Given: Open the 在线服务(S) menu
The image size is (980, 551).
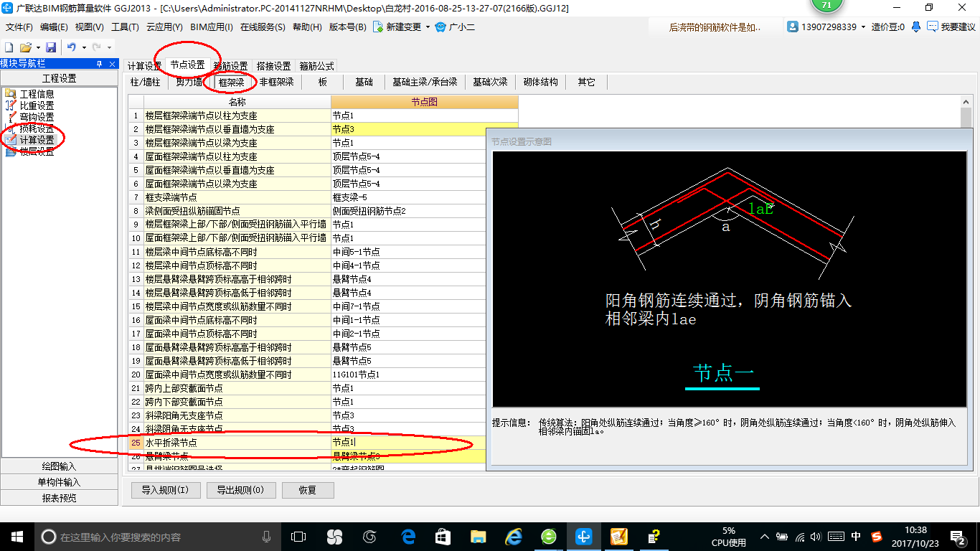Looking at the screenshot, I should [x=263, y=27].
